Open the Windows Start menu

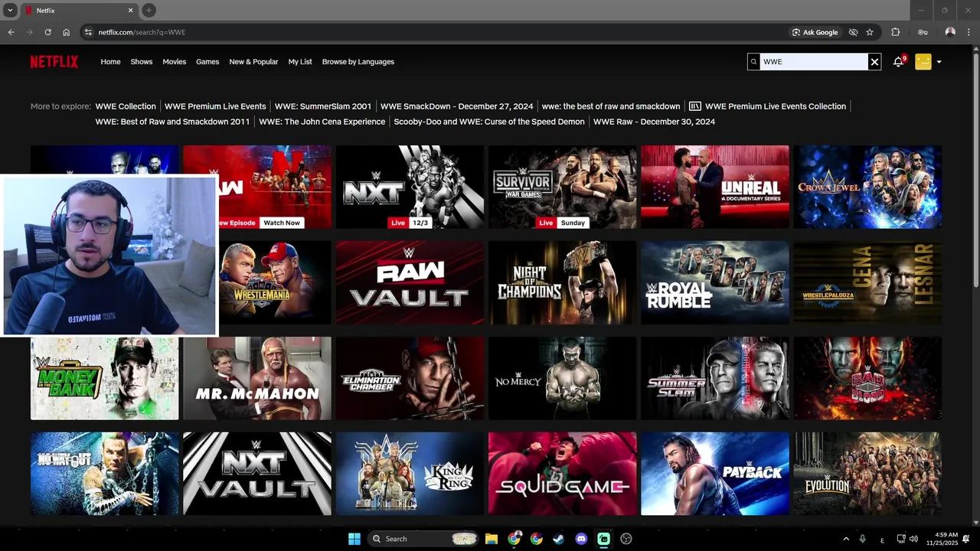354,539
